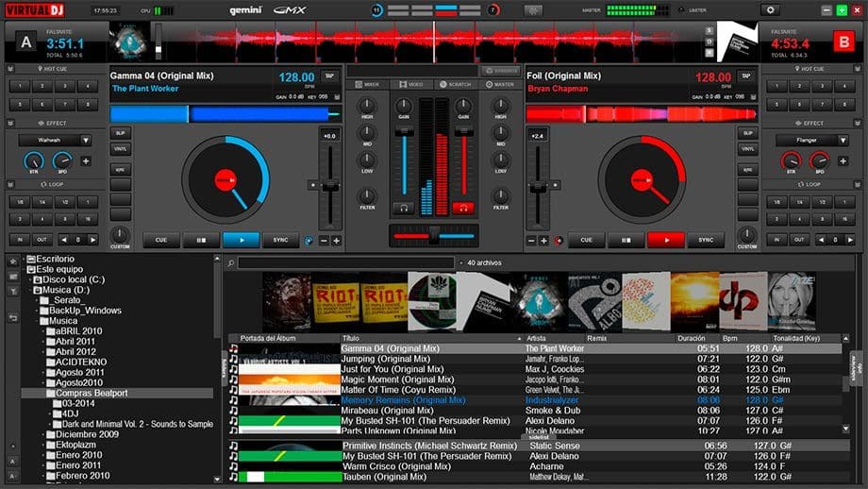Toggle SYNC on deck B
Image resolution: width=868 pixels, height=489 pixels.
tap(706, 240)
